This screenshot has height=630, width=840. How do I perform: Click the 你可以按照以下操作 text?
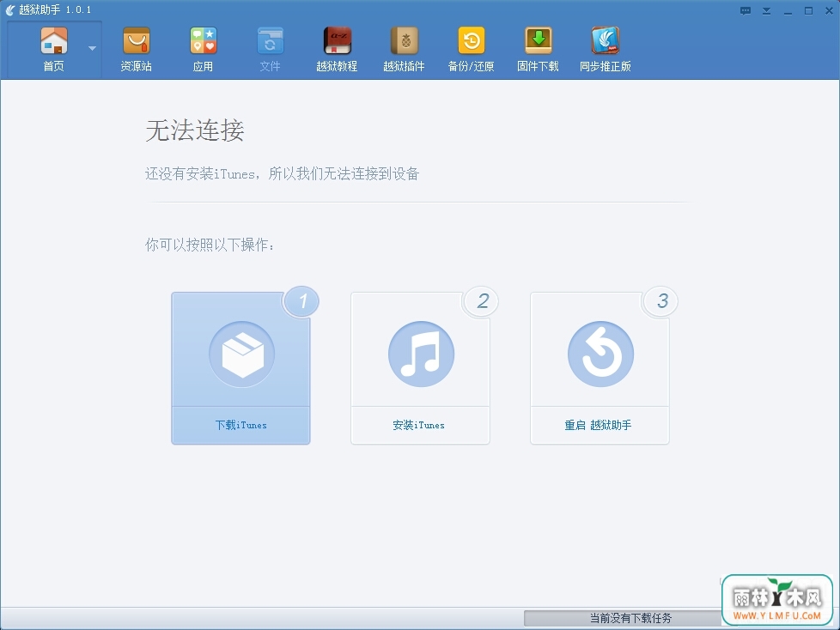(210, 245)
